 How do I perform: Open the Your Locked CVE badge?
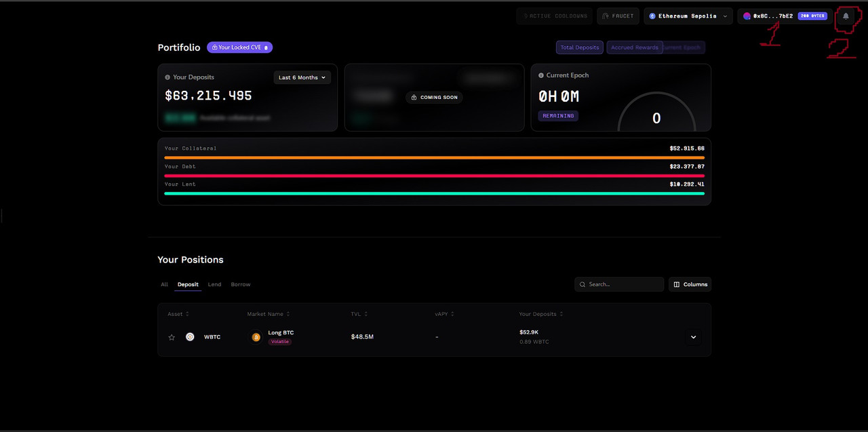tap(239, 47)
